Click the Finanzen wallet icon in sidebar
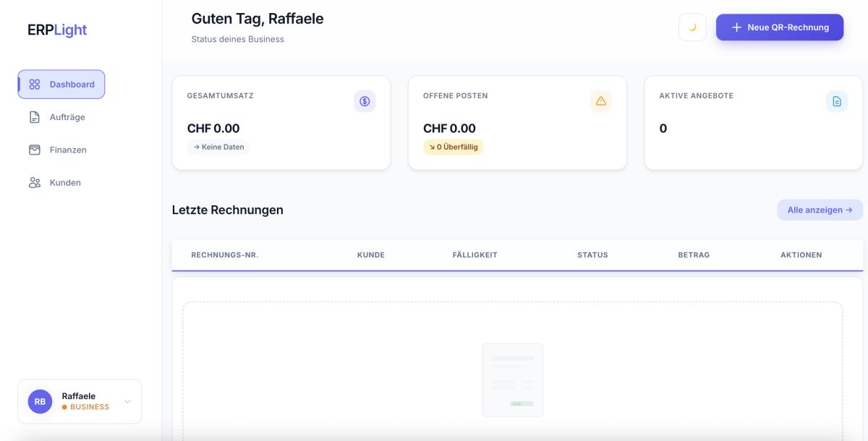This screenshot has width=868, height=441. click(34, 150)
